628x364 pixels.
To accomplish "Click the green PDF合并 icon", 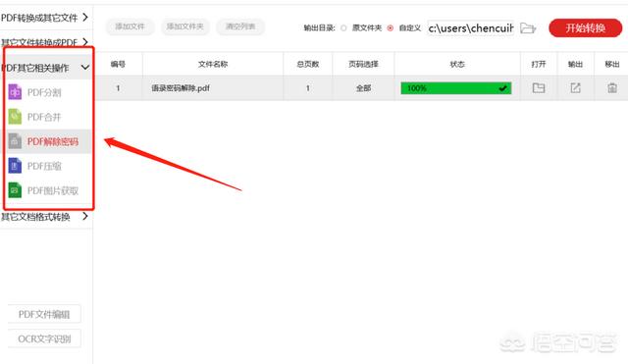I will [x=15, y=117].
